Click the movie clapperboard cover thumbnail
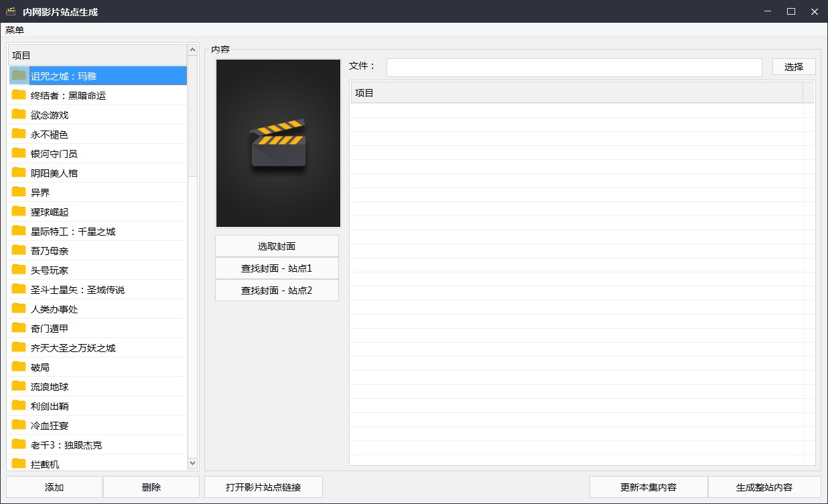This screenshot has height=504, width=828. (278, 143)
